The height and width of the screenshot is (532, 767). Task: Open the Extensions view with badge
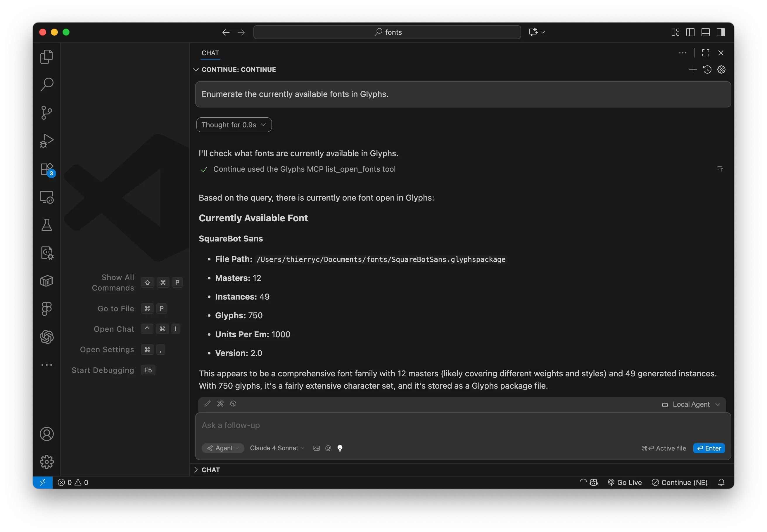46,169
